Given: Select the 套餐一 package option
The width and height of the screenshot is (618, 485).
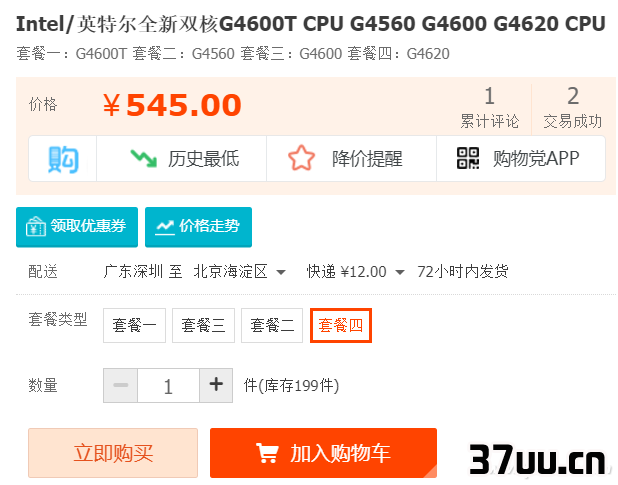Looking at the screenshot, I should pyautogui.click(x=134, y=325).
